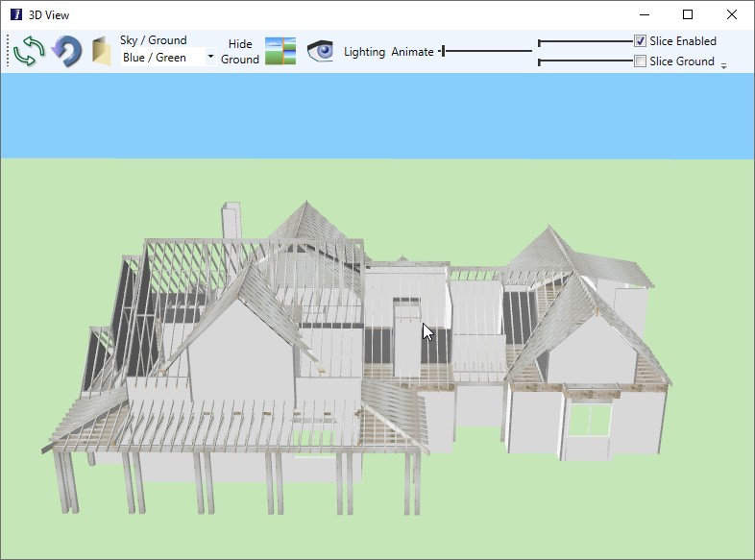
Task: Check the Slice Ground checkbox
Action: click(640, 61)
